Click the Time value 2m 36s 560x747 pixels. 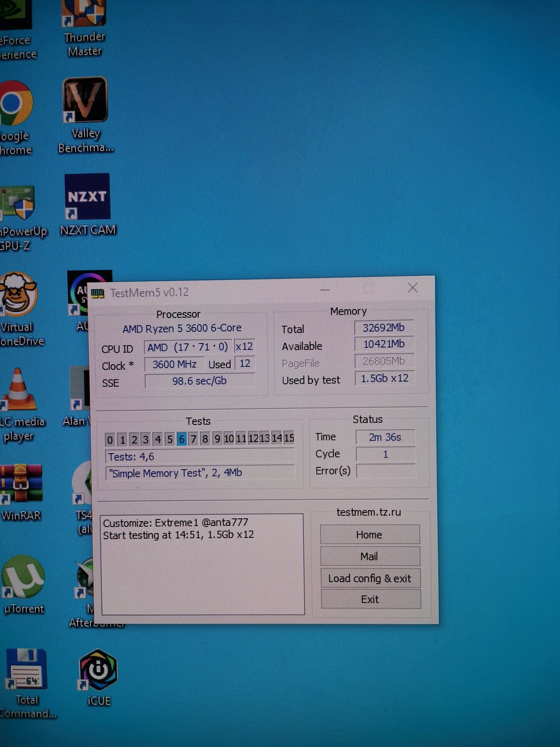385,437
